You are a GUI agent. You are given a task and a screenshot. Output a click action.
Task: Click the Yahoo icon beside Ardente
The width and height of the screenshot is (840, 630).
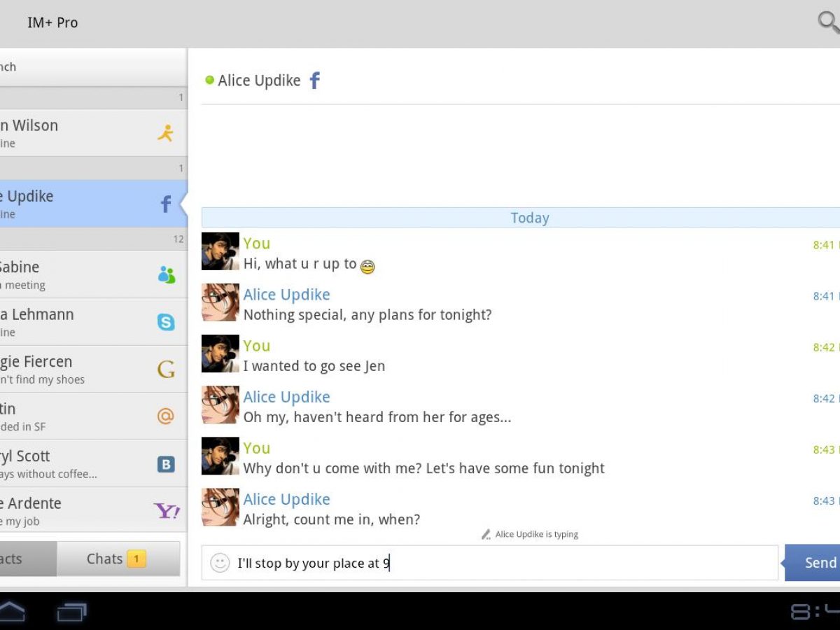(x=167, y=511)
